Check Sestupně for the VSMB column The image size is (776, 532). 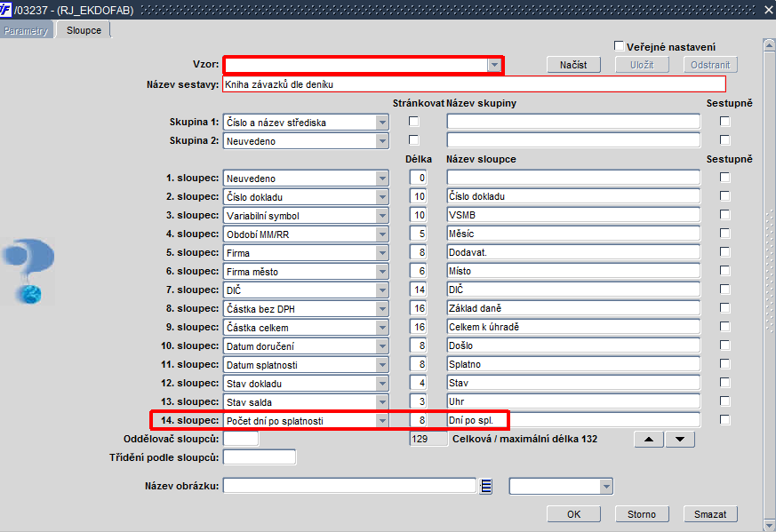[x=725, y=215]
